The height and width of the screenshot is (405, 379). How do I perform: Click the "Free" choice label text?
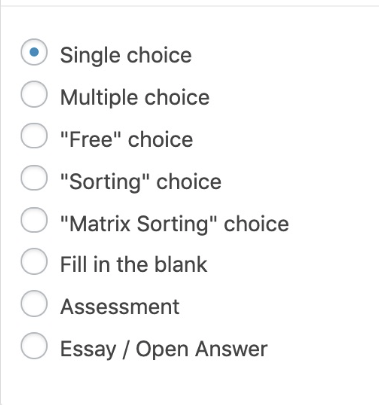coord(127,139)
